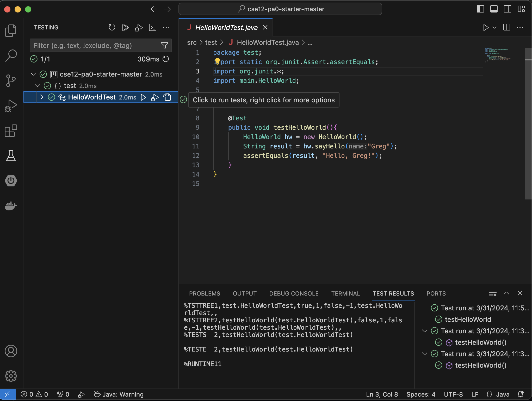Refresh tests in Testing header
532x401 pixels.
(x=112, y=27)
